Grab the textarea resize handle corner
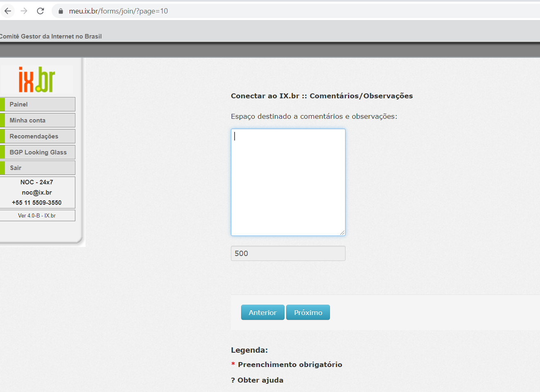Image resolution: width=540 pixels, height=392 pixels. tap(342, 233)
